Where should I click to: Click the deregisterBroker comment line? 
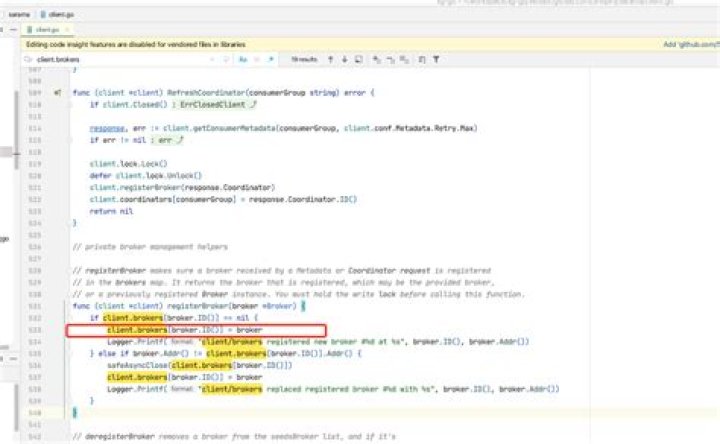click(234, 436)
